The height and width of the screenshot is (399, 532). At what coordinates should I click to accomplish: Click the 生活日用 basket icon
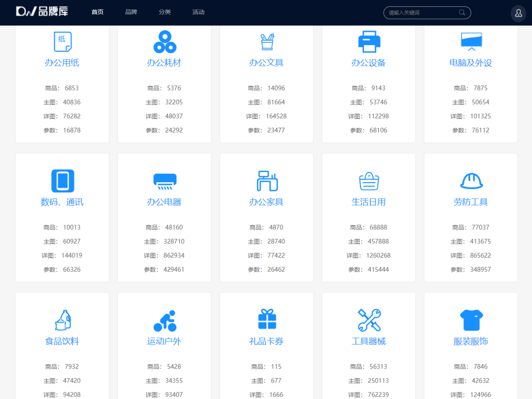point(369,181)
